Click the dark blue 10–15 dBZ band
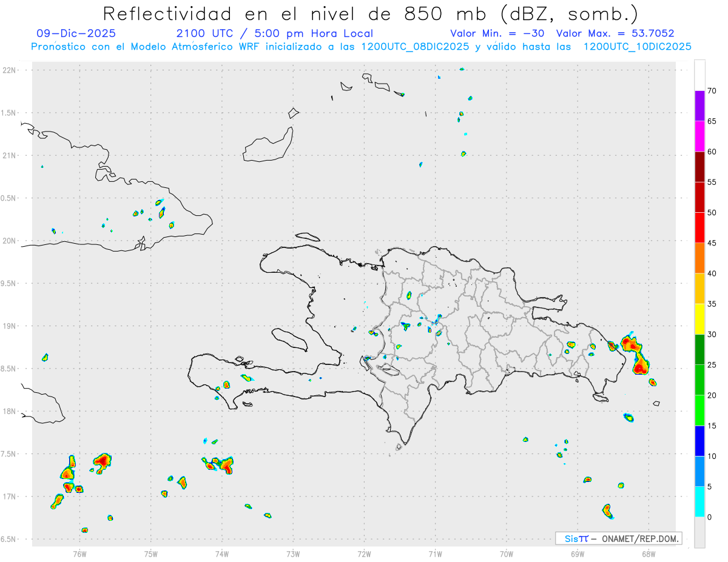Screen dimensions: 728x562 (x=699, y=441)
